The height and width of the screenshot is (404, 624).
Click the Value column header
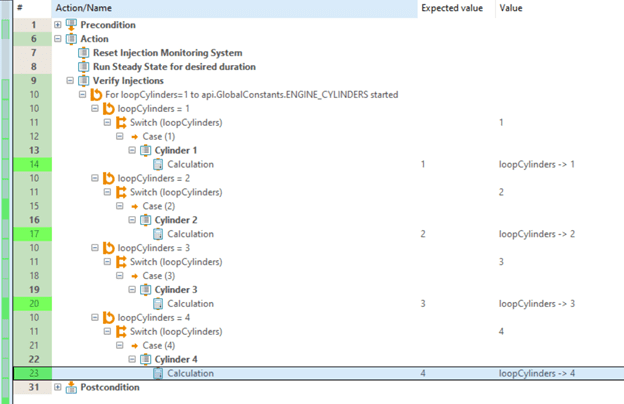(x=560, y=8)
